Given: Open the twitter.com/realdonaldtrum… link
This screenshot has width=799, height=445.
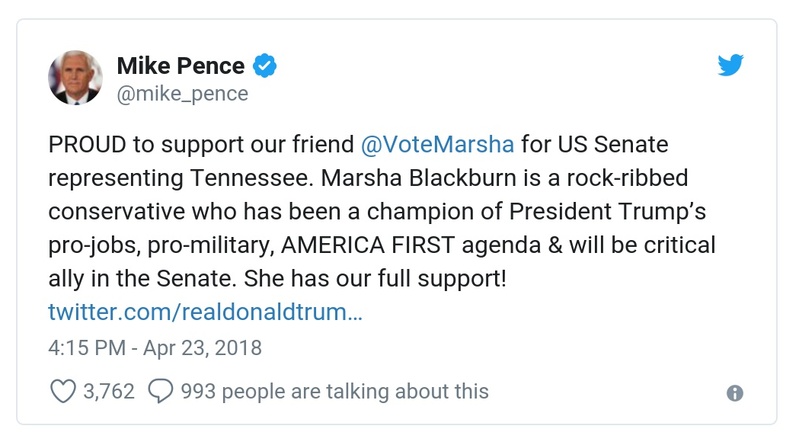Looking at the screenshot, I should pyautogui.click(x=205, y=311).
